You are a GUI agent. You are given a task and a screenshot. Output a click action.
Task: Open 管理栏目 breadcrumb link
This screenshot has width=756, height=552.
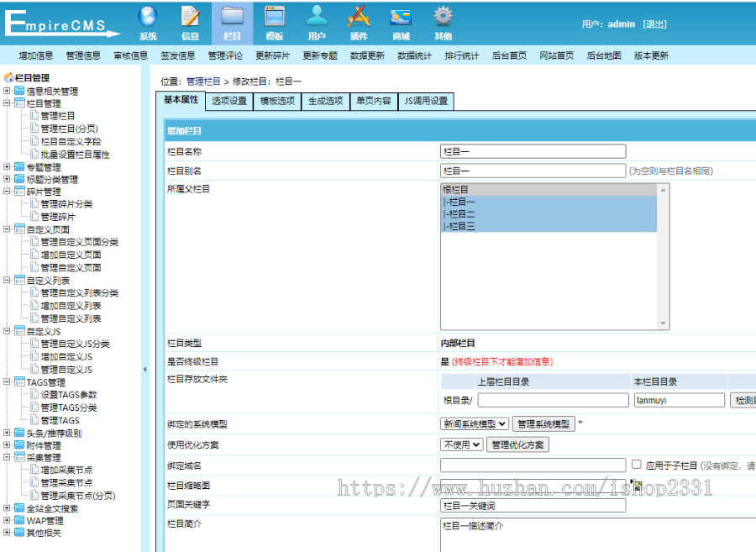click(x=203, y=81)
